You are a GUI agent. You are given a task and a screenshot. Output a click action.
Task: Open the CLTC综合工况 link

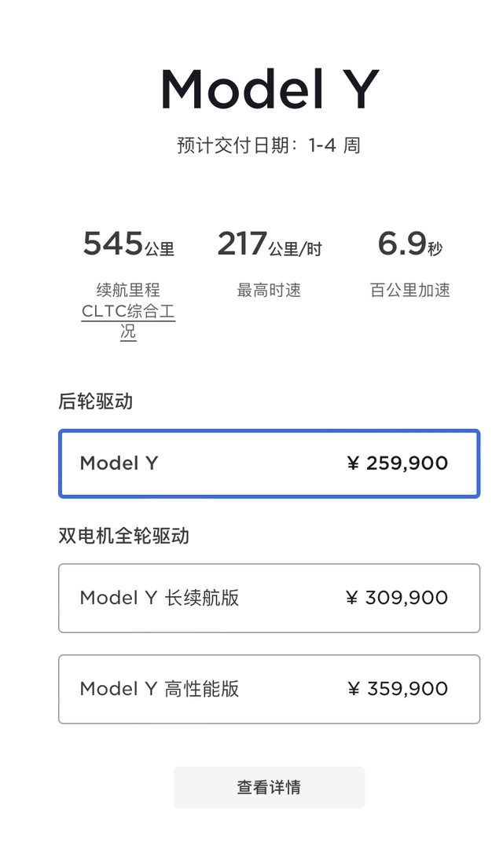[x=128, y=321]
